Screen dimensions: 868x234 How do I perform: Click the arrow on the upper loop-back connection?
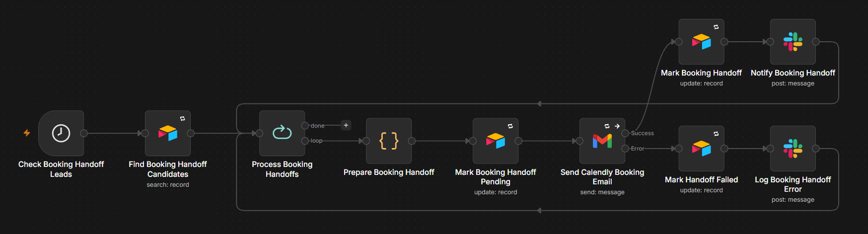pos(539,104)
